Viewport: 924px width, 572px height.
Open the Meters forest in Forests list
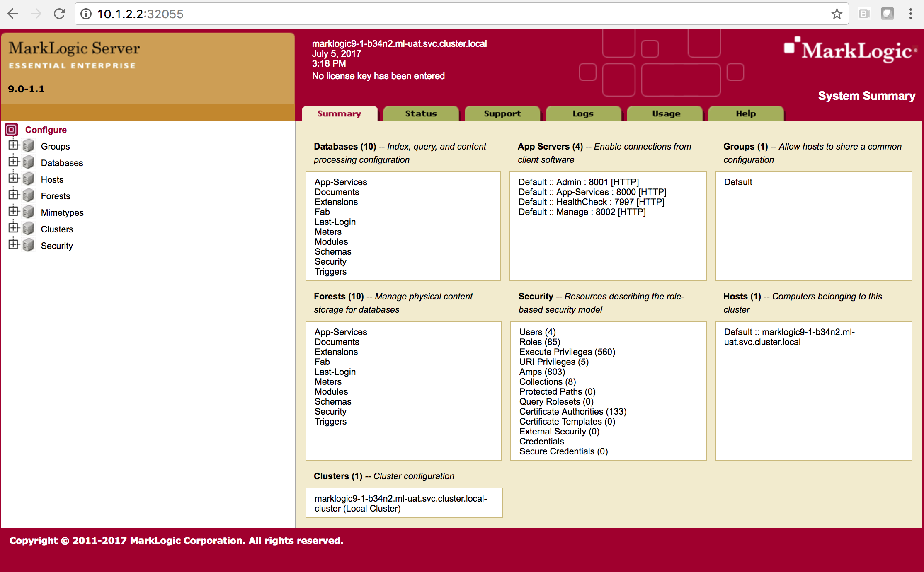click(x=328, y=381)
